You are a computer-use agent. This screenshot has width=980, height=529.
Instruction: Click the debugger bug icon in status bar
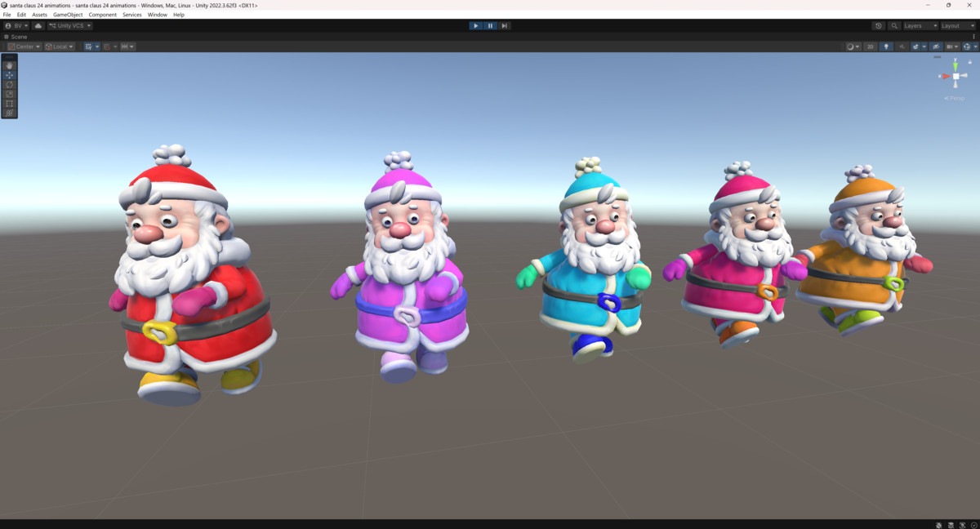939,525
